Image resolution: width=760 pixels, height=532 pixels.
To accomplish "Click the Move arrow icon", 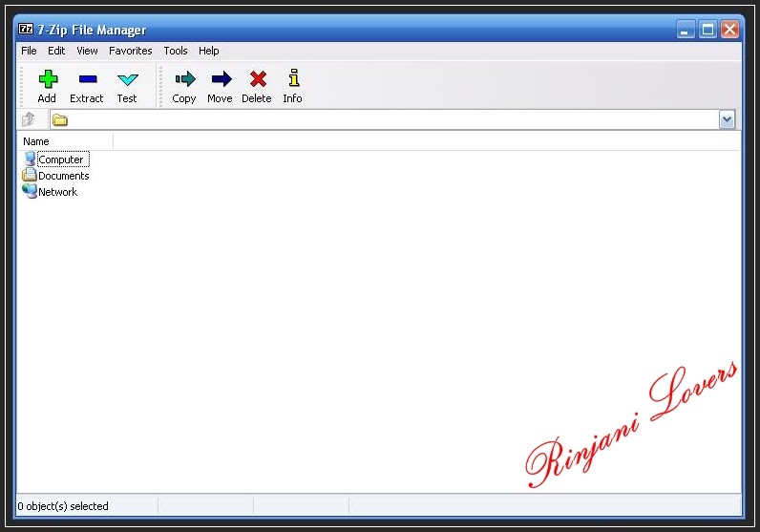I will point(221,78).
